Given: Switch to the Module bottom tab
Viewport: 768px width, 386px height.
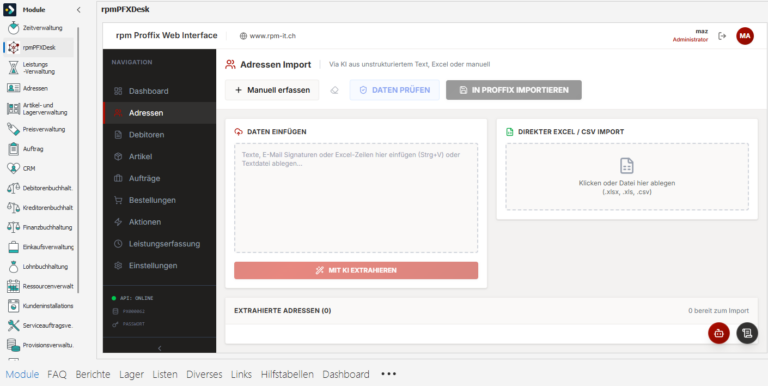Looking at the screenshot, I should coord(22,374).
